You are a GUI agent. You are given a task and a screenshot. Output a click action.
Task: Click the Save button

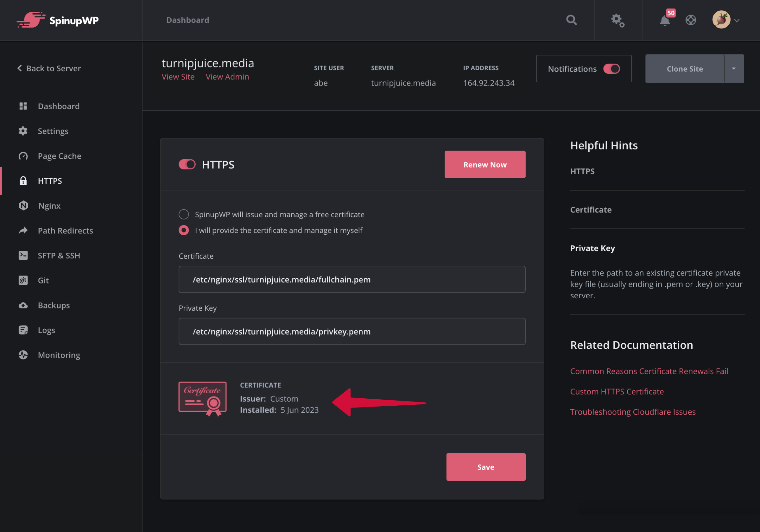tap(485, 467)
